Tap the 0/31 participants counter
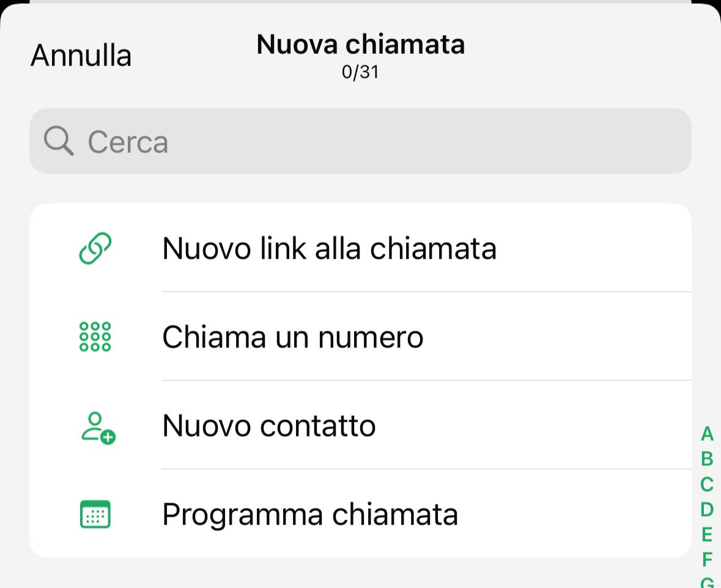Image resolution: width=721 pixels, height=588 pixels. click(360, 72)
